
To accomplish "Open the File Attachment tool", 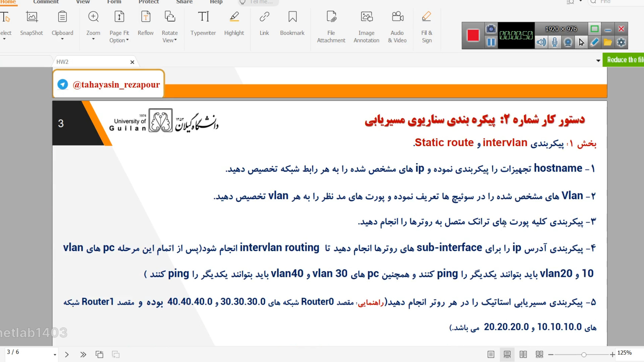I will 331,27.
